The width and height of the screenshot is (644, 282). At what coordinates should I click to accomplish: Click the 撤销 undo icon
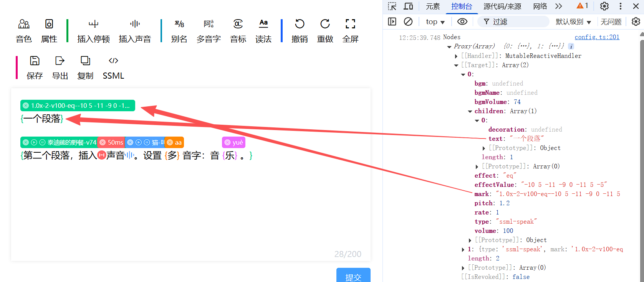[x=300, y=24]
